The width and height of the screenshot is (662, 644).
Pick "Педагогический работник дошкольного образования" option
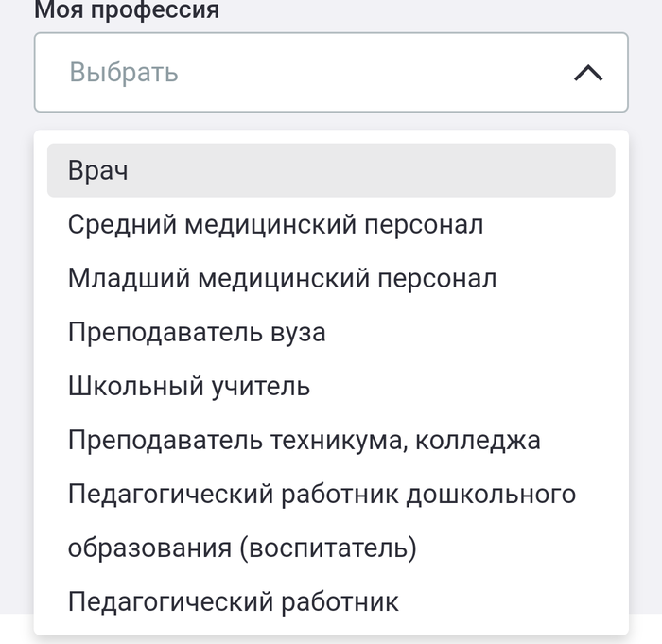(322, 495)
